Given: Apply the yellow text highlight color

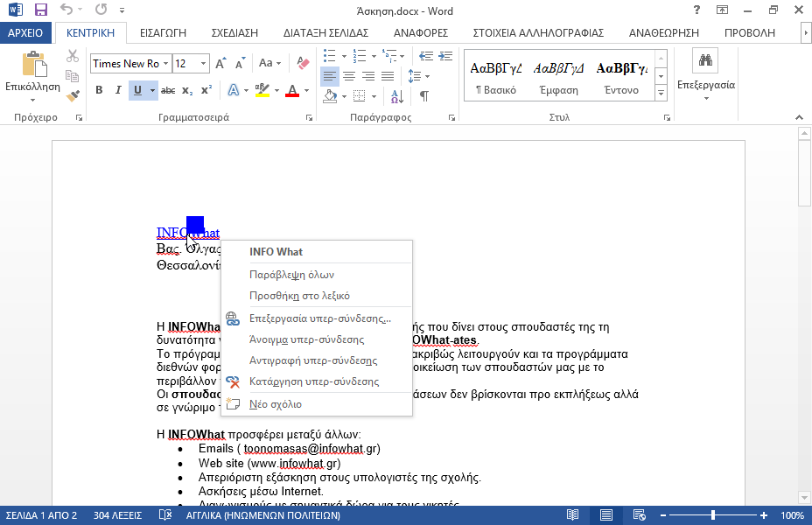Looking at the screenshot, I should (262, 91).
